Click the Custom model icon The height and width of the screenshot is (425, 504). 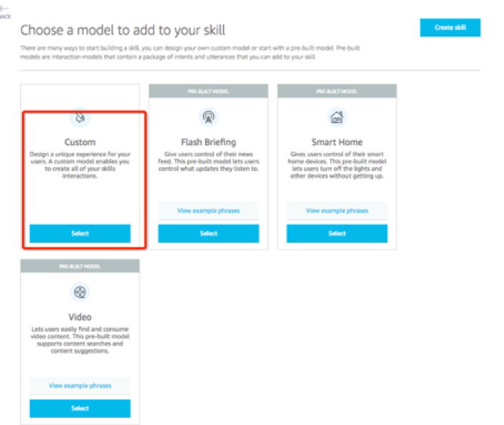(x=80, y=117)
